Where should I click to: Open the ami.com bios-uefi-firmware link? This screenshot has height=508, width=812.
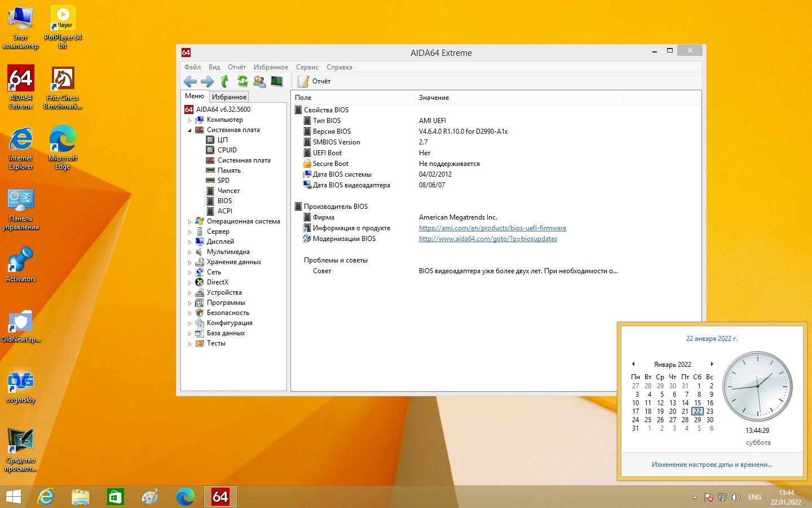coord(492,228)
